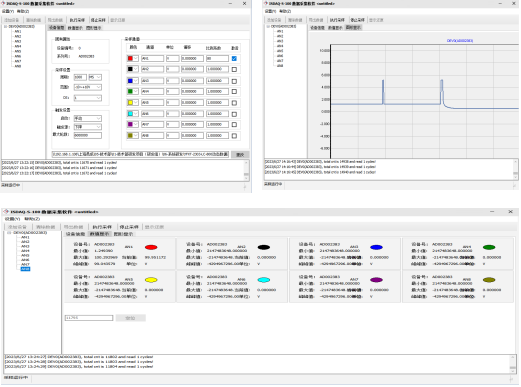Click the blue AN3 indicator ellipse in the data display
The height and width of the screenshot is (387, 521).
376,247
